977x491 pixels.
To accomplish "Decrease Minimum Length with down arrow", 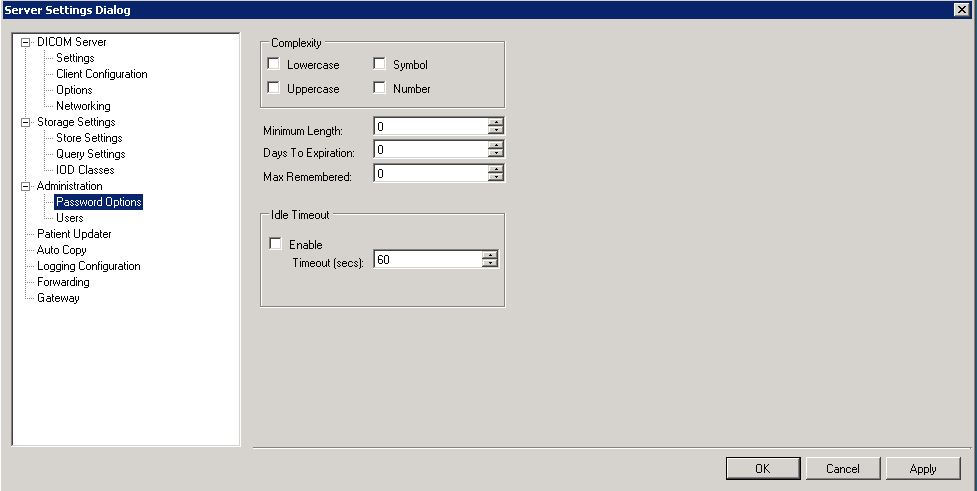I will tap(496, 130).
